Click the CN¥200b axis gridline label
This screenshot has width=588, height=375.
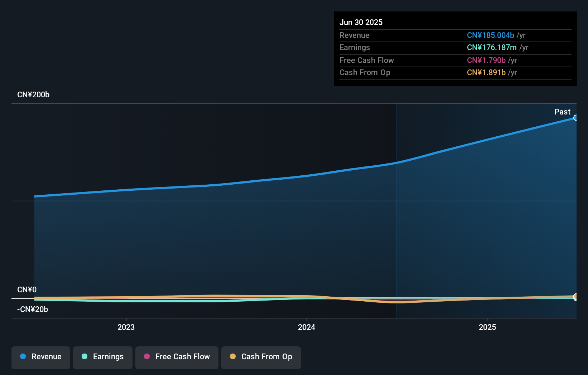pos(33,94)
